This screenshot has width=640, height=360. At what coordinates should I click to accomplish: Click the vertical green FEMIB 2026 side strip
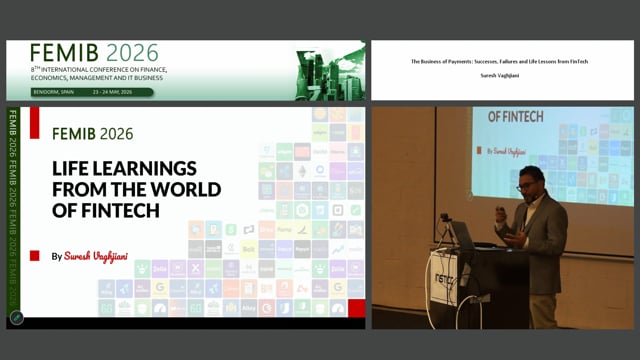[13, 208]
